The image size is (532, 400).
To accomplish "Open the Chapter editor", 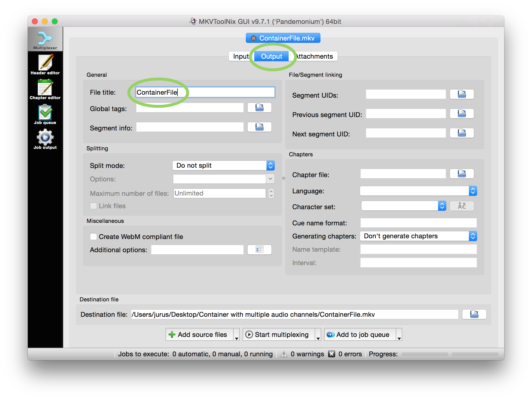I will point(45,89).
